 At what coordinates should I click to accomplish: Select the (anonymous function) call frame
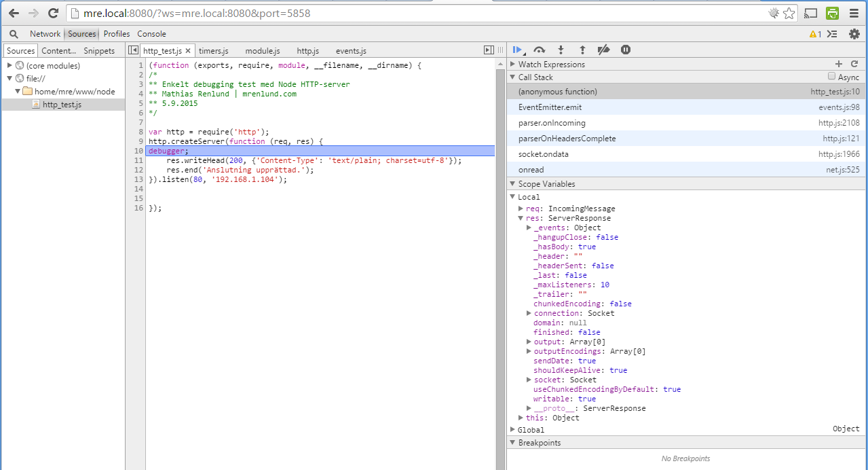pos(687,92)
